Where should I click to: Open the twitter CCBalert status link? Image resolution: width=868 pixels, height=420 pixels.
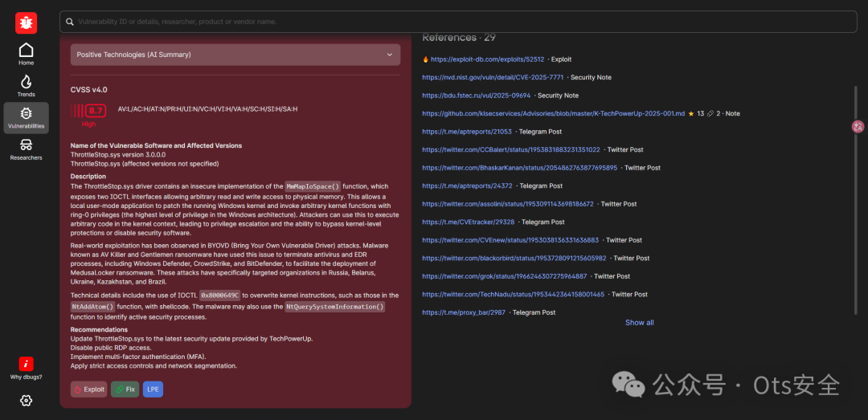point(511,149)
